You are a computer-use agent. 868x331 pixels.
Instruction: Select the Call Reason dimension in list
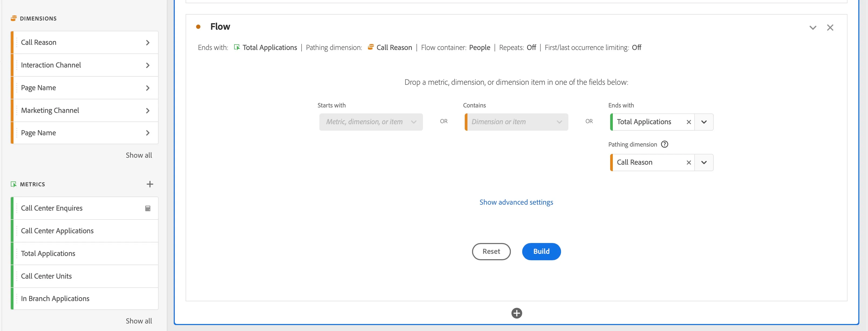(85, 42)
